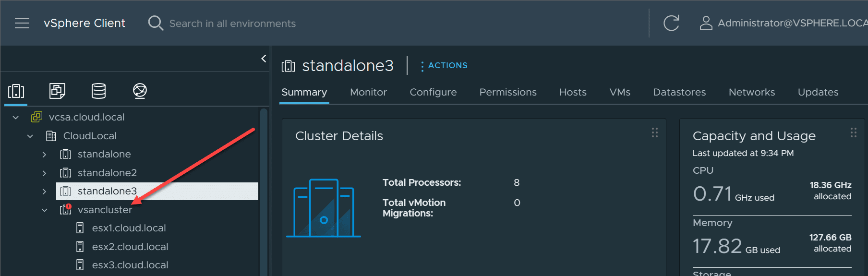The width and height of the screenshot is (868, 276).
Task: Select host esx2.cloud.local in tree
Action: (x=130, y=247)
